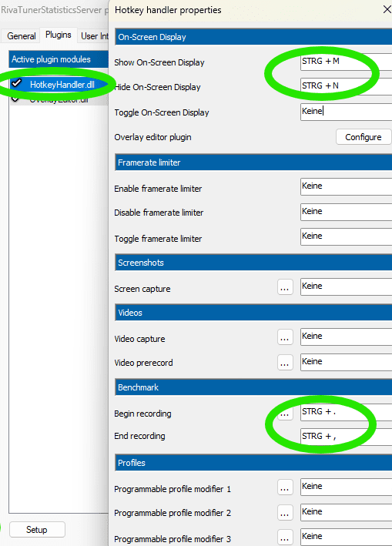This screenshot has width=392, height=546.
Task: Focus the End recording hotkey field
Action: coord(346,437)
